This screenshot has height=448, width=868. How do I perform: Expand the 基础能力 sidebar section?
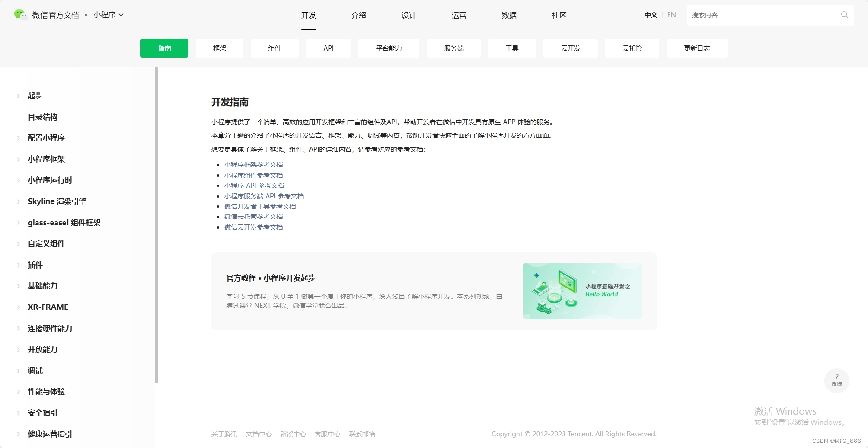pyautogui.click(x=18, y=286)
